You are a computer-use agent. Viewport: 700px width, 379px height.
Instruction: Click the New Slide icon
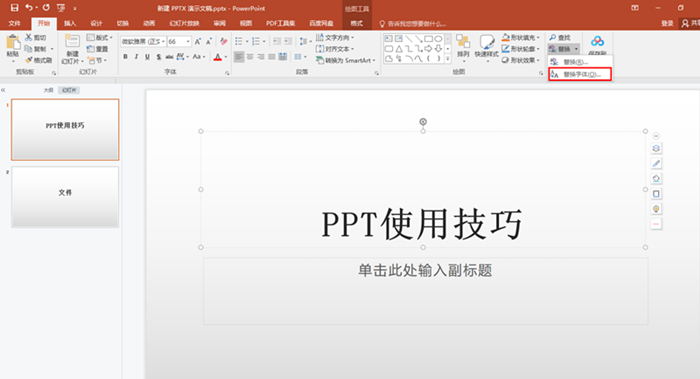(x=72, y=41)
